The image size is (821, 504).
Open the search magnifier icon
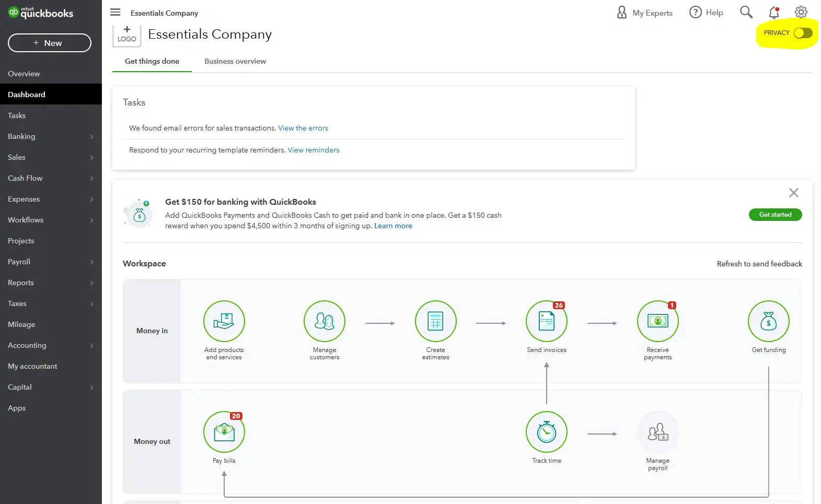point(746,12)
